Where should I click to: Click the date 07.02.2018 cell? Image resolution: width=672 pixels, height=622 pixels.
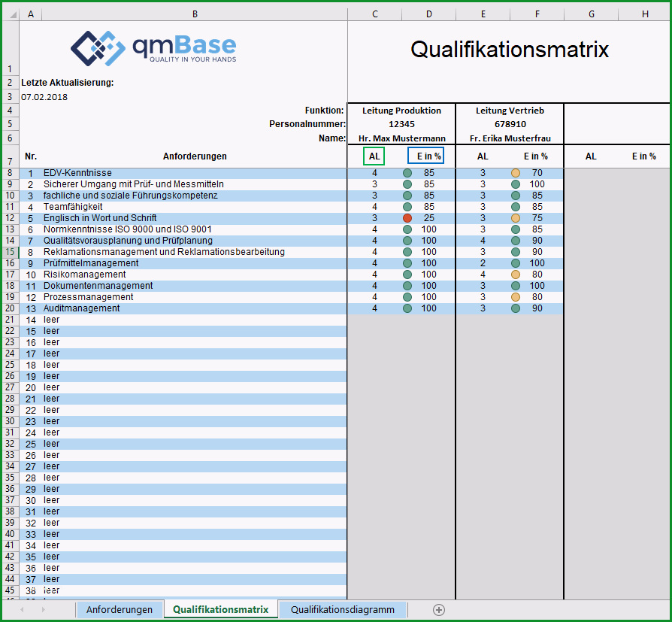pos(44,97)
